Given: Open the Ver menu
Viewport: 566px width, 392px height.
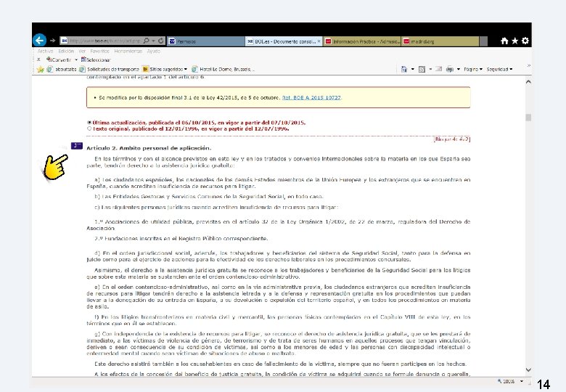Looking at the screenshot, I should point(82,52).
